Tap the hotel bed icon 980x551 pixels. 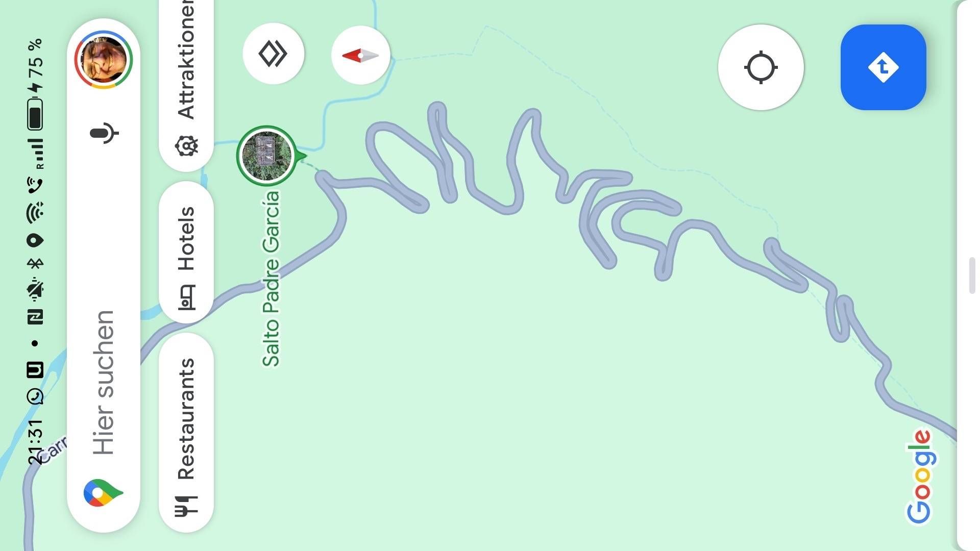186,298
